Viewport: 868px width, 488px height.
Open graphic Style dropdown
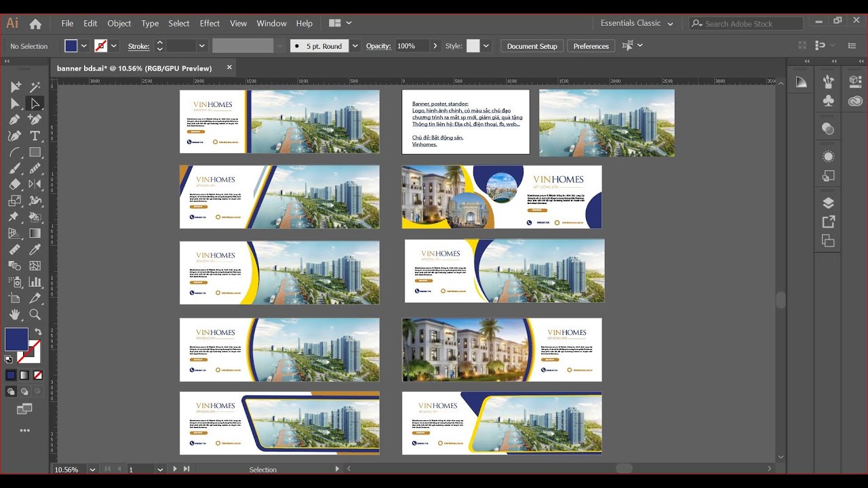pos(486,46)
